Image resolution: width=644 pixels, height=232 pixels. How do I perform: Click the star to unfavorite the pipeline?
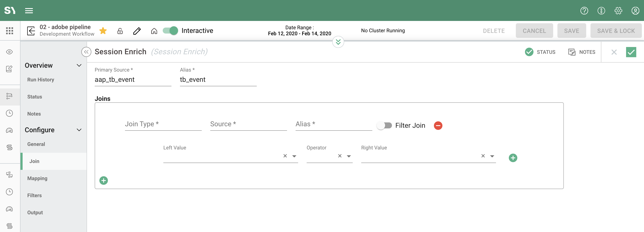pyautogui.click(x=103, y=31)
